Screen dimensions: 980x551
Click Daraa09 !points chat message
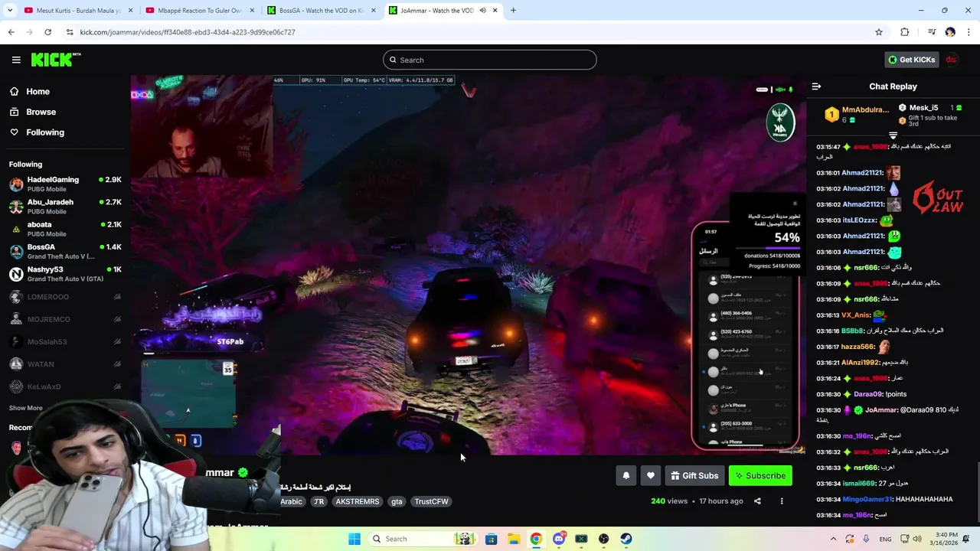click(861, 394)
